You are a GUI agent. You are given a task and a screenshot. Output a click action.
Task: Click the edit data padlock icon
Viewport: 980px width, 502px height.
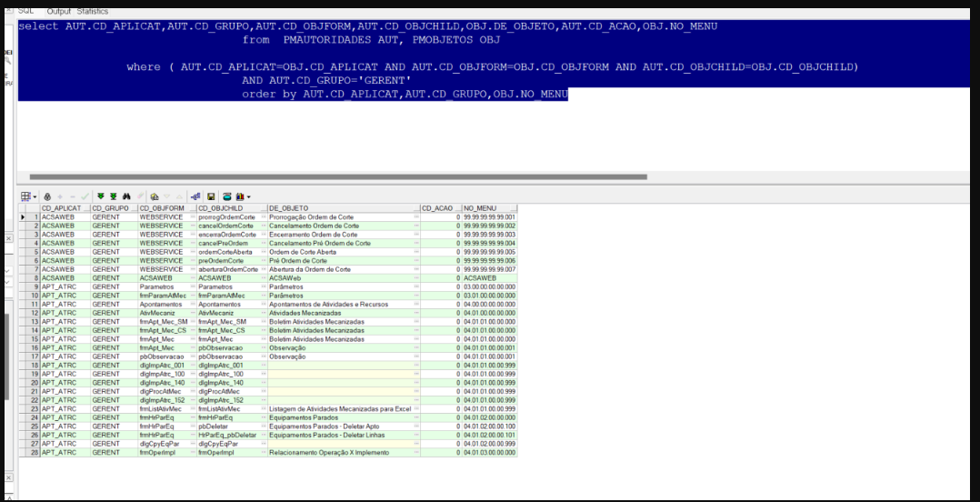47,196
